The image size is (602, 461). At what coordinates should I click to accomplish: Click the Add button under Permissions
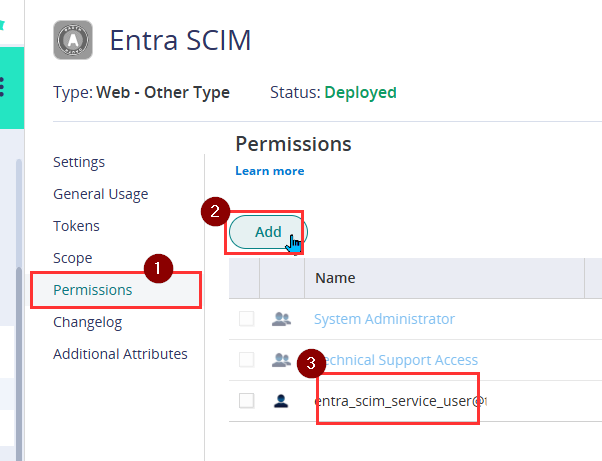pos(268,232)
